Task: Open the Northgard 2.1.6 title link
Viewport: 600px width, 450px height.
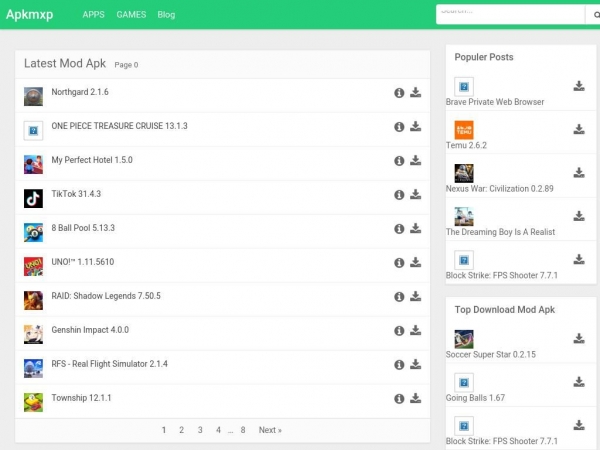Action: pyautogui.click(x=80, y=92)
